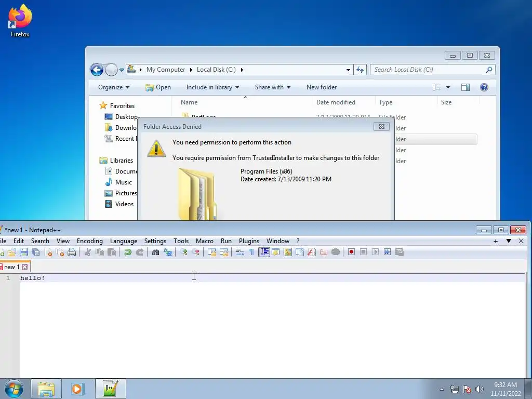Zoom in using the magnifier plus icon
Screen dimensions: 532x399
[x=184, y=252]
